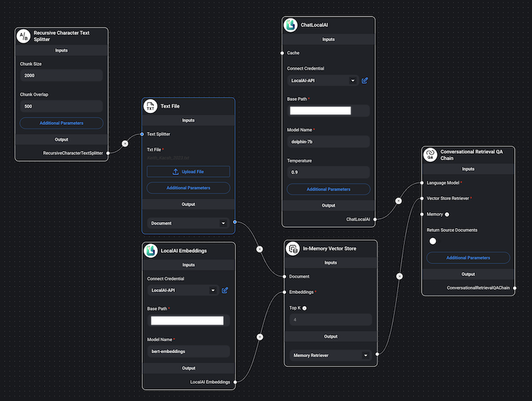Open LocalAI Embeddings Connect Credential dropdown
The height and width of the screenshot is (401, 532).
(183, 291)
